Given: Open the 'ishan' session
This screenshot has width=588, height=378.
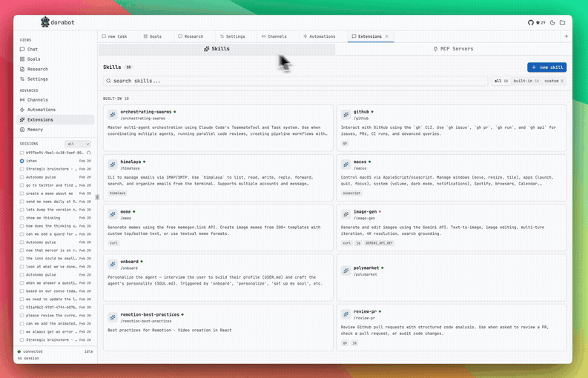Looking at the screenshot, I should 56,161.
